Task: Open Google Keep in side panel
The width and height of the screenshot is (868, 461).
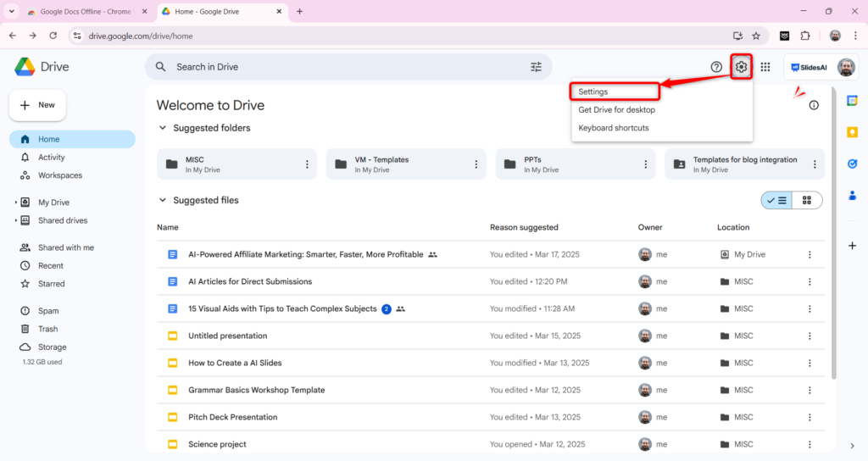Action: [852, 133]
